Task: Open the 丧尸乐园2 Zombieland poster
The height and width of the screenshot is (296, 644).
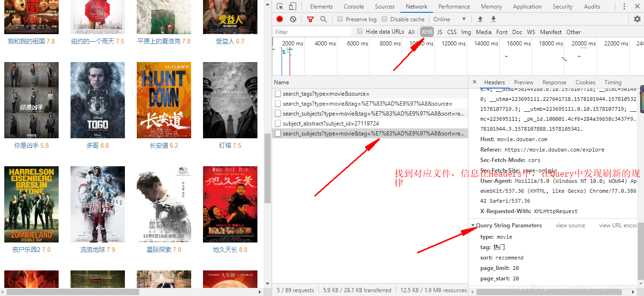Action: (31, 204)
